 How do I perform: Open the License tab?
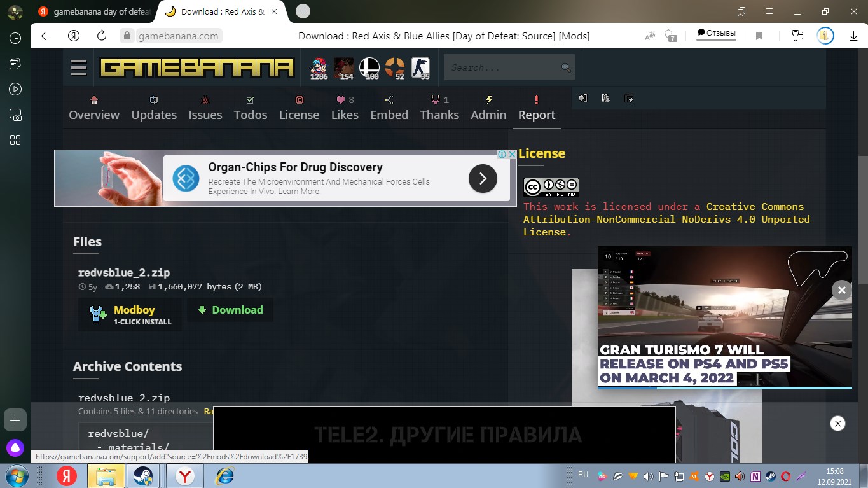click(x=299, y=108)
